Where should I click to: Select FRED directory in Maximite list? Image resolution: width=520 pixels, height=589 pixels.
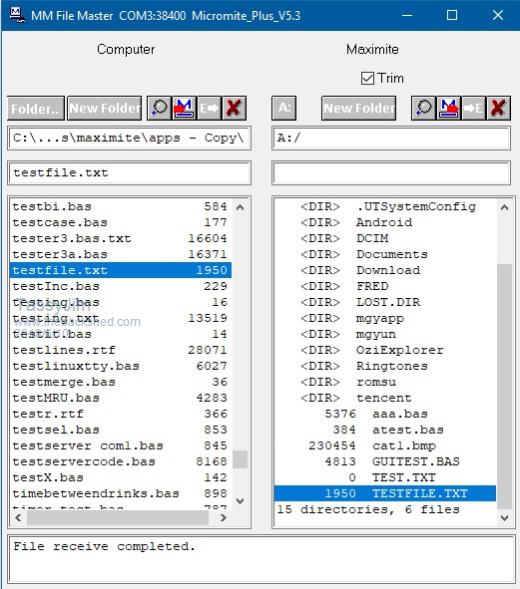(385, 286)
